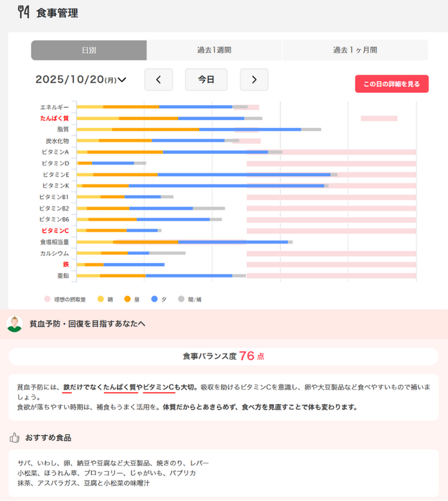Switch to the 過去1ヶ月間 tab
448x501 pixels.
tap(355, 50)
